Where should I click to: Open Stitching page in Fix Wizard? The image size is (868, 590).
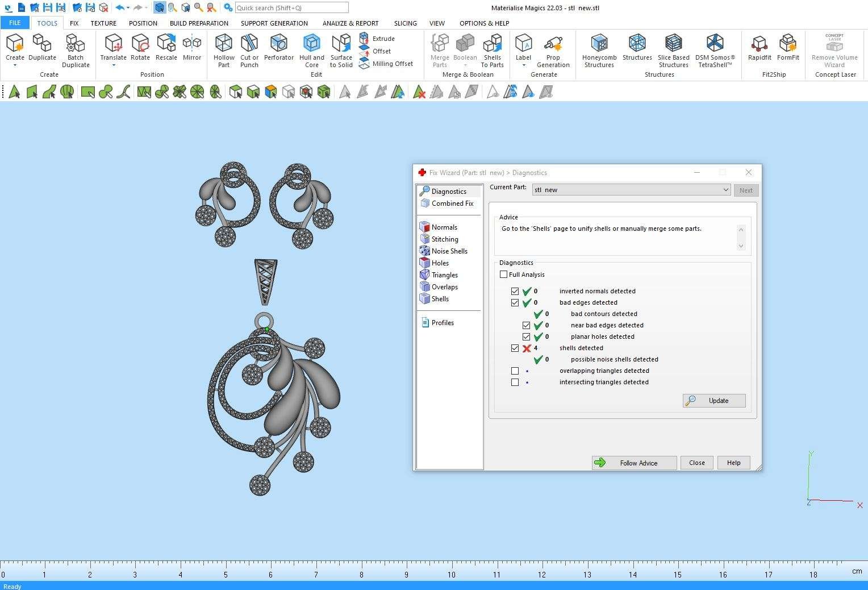(x=444, y=239)
